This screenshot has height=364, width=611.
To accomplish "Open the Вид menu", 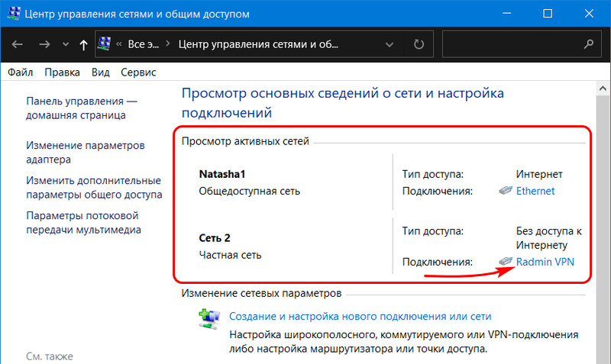I will 101,72.
